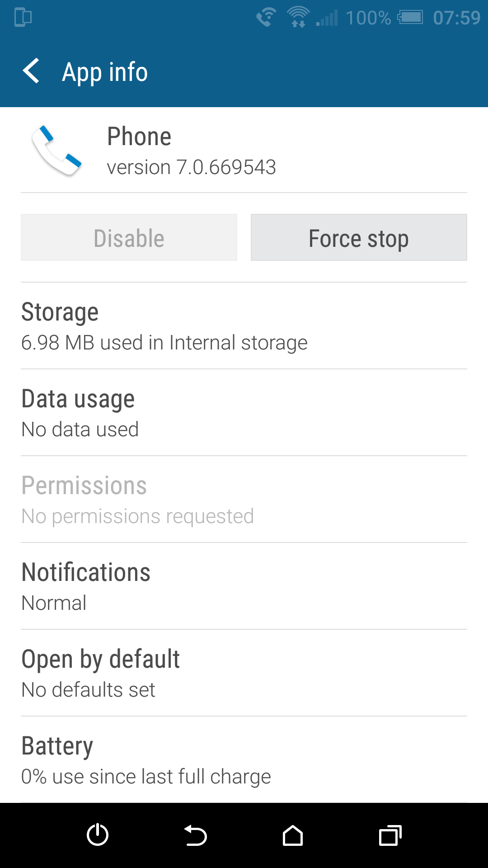
Task: Tap the Wi-Fi calling status icon
Action: tap(266, 18)
